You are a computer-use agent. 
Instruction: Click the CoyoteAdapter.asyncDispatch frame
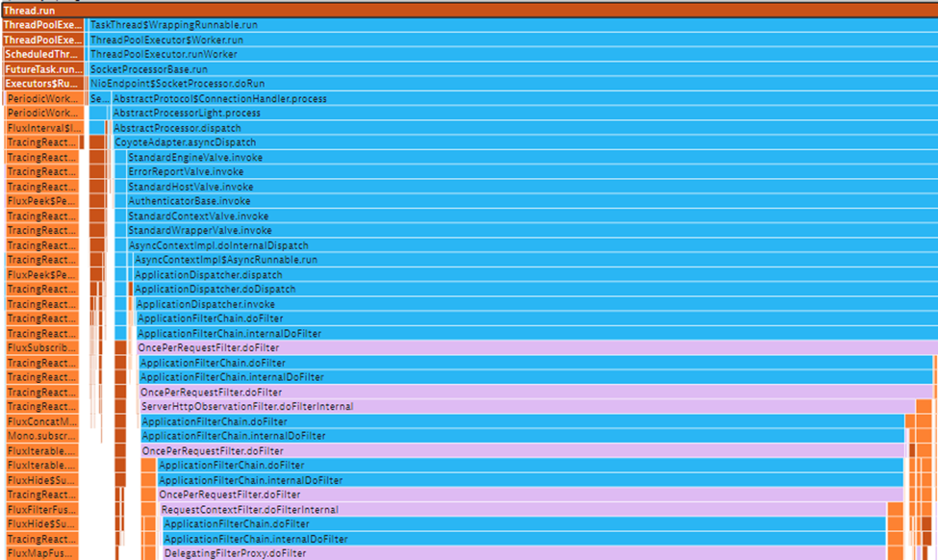tap(524, 142)
